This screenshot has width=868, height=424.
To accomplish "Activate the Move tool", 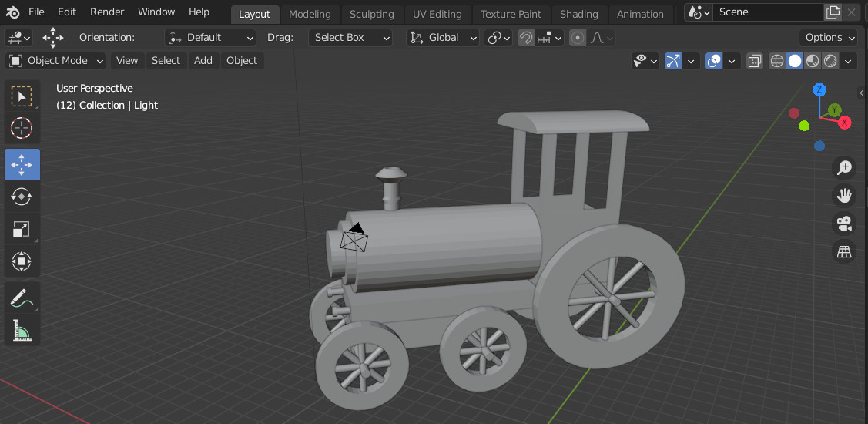I will [22, 165].
